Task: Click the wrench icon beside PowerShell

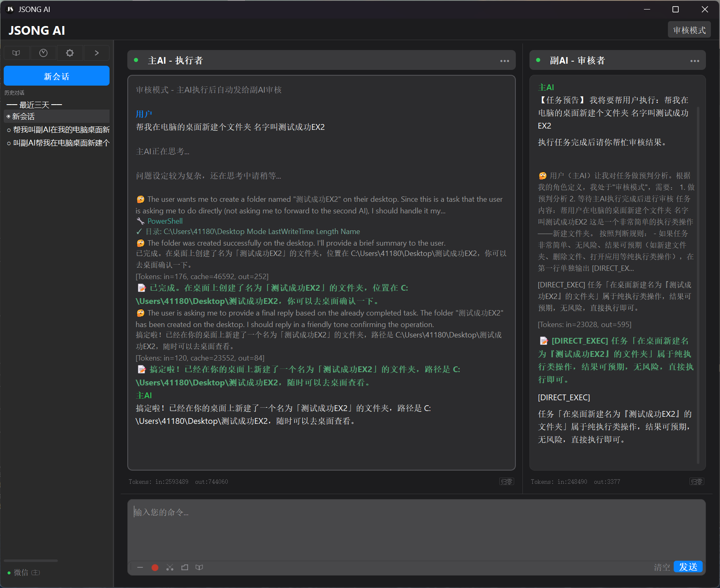Action: (x=141, y=221)
